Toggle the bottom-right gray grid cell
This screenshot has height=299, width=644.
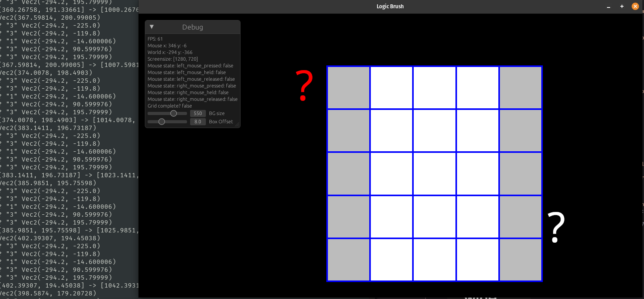tap(520, 260)
